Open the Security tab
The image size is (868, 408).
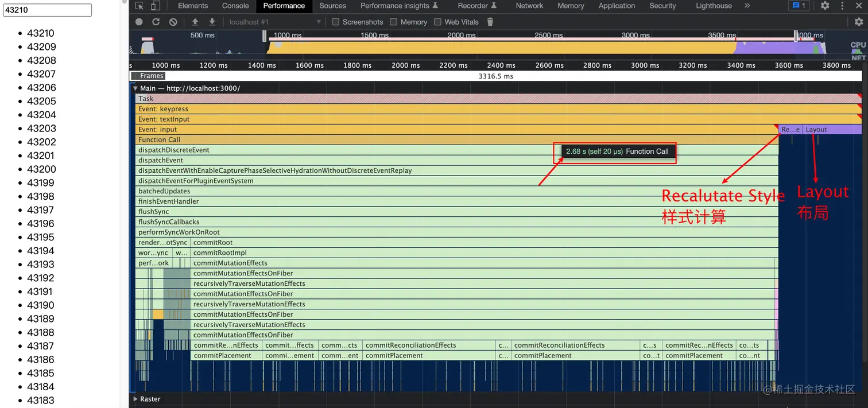pyautogui.click(x=662, y=6)
